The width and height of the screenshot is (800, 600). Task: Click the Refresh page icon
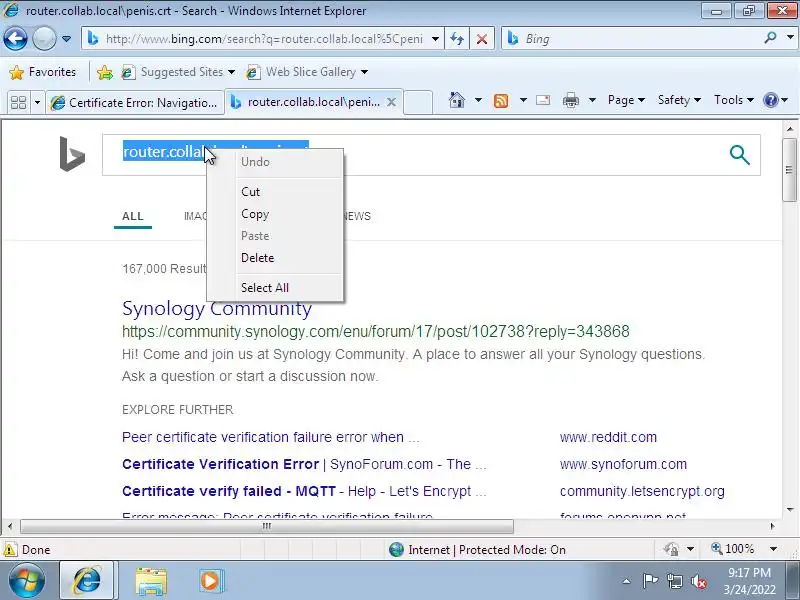pos(457,39)
